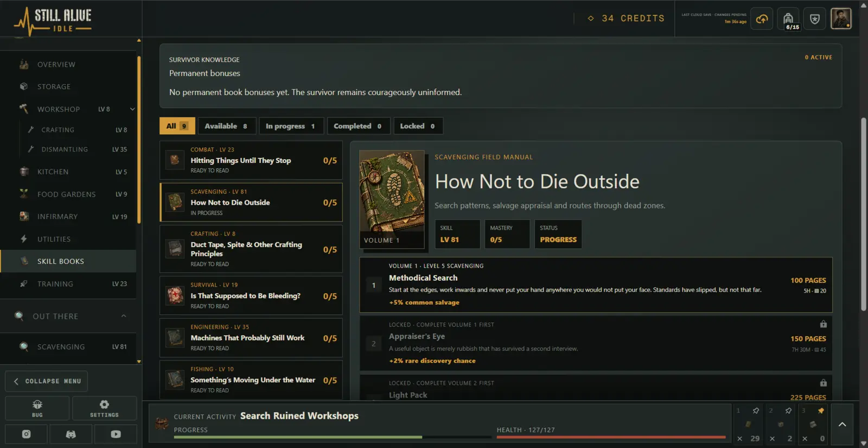The width and height of the screenshot is (868, 448).
Task: Go to Overview in the sidebar
Action: coord(68,65)
